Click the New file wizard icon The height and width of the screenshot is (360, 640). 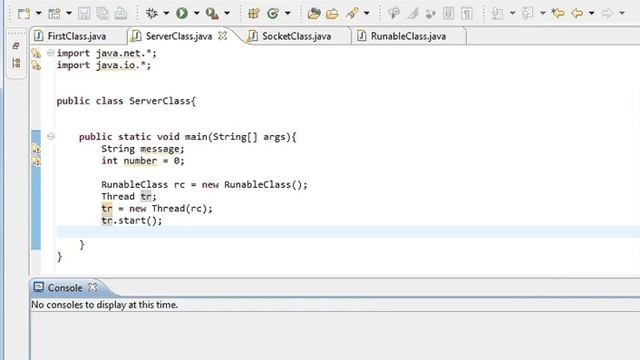pyautogui.click(x=24, y=13)
